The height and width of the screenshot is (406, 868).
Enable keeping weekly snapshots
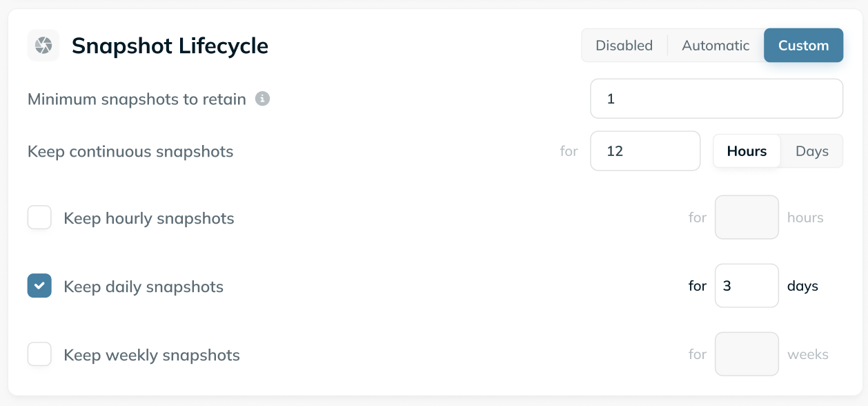click(x=39, y=354)
